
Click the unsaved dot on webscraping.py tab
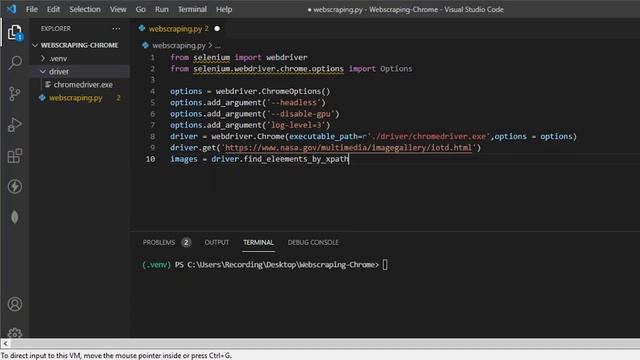click(217, 29)
